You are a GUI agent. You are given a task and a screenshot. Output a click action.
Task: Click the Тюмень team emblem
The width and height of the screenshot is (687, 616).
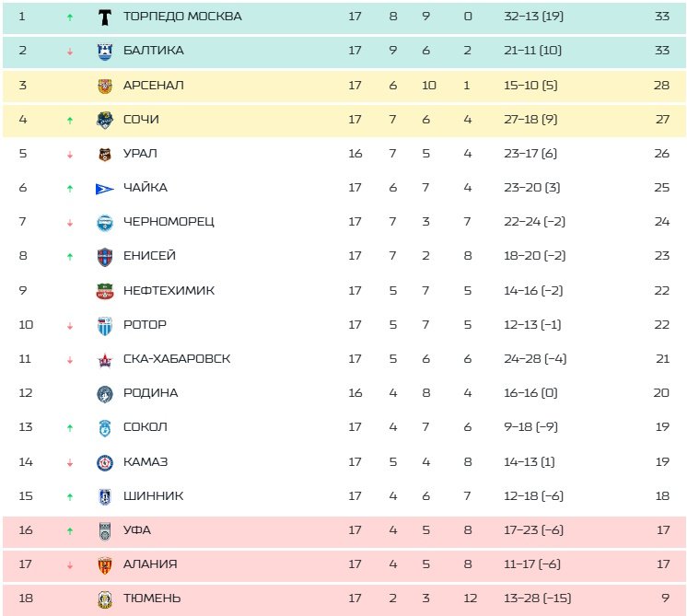104,599
